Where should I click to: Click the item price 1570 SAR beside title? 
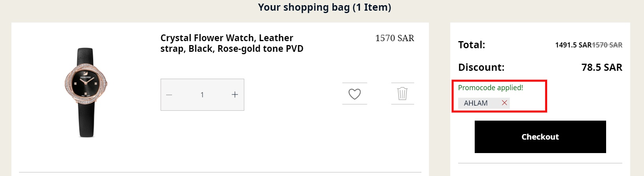(394, 38)
